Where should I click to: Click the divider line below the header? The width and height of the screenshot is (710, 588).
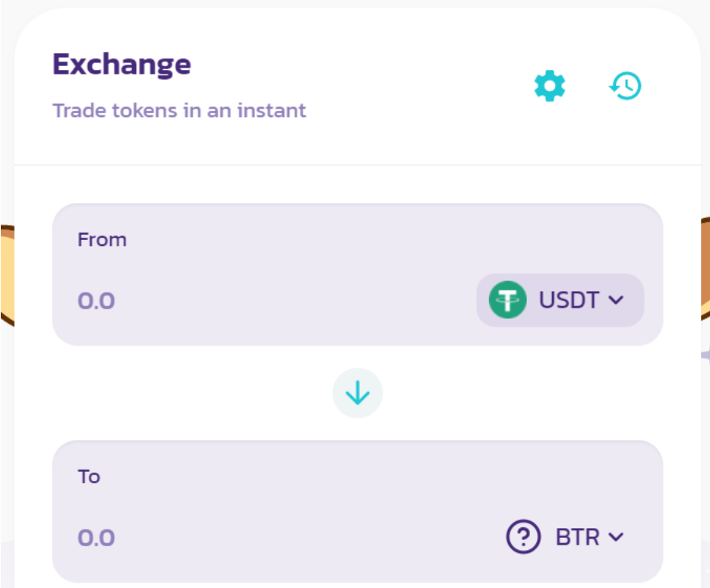point(357,165)
